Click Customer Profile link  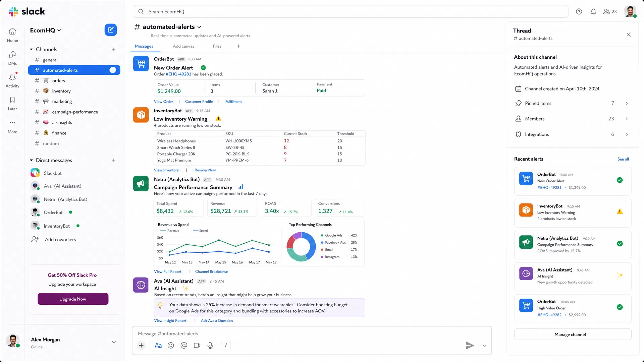[x=199, y=102]
